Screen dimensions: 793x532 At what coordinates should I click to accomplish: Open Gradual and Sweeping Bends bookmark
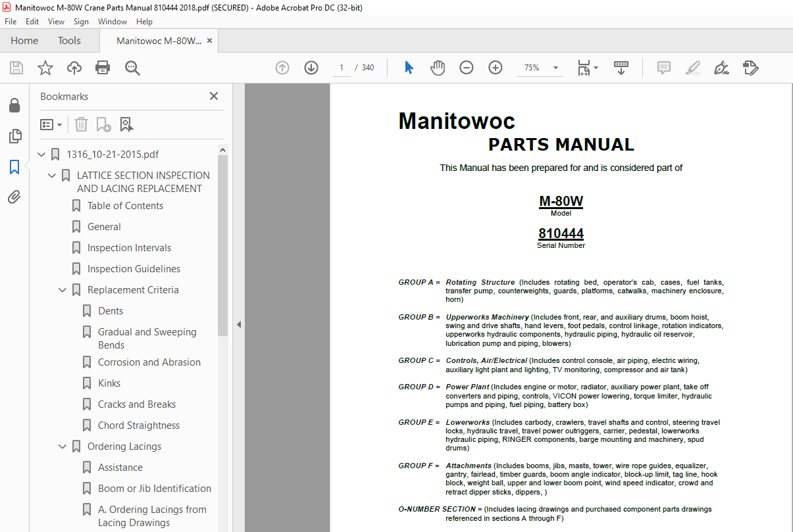[147, 339]
